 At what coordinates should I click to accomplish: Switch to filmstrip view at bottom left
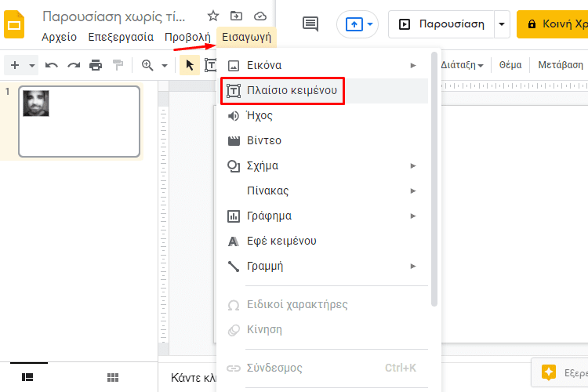click(27, 377)
